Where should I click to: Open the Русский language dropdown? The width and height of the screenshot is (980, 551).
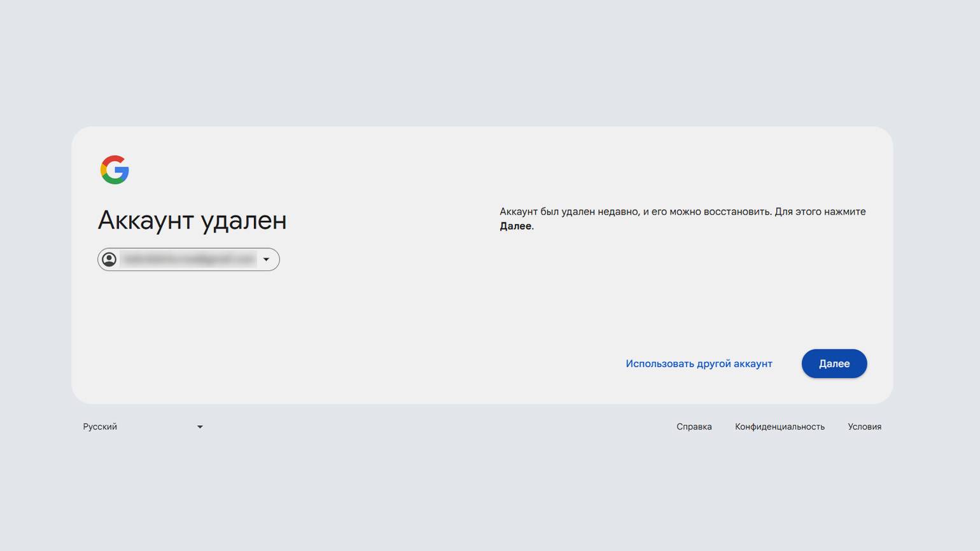pyautogui.click(x=143, y=426)
